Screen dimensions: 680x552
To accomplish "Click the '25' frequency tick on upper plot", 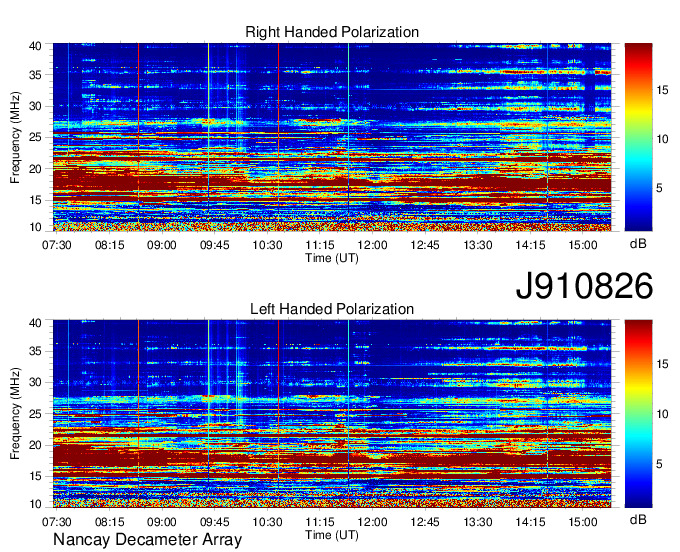I will click(x=35, y=137).
